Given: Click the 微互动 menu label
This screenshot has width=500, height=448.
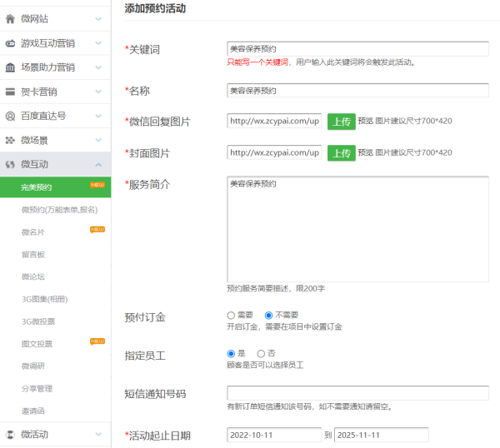Looking at the screenshot, I should pyautogui.click(x=34, y=164).
